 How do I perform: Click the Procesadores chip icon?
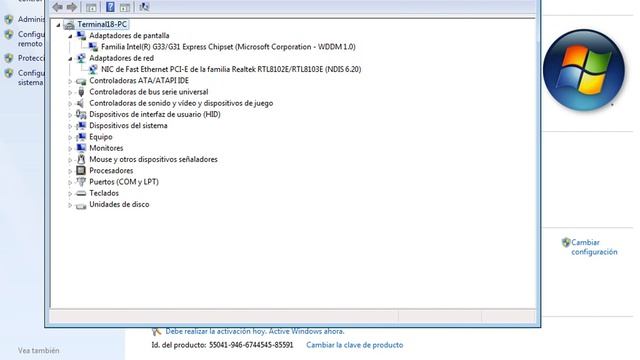click(x=81, y=171)
